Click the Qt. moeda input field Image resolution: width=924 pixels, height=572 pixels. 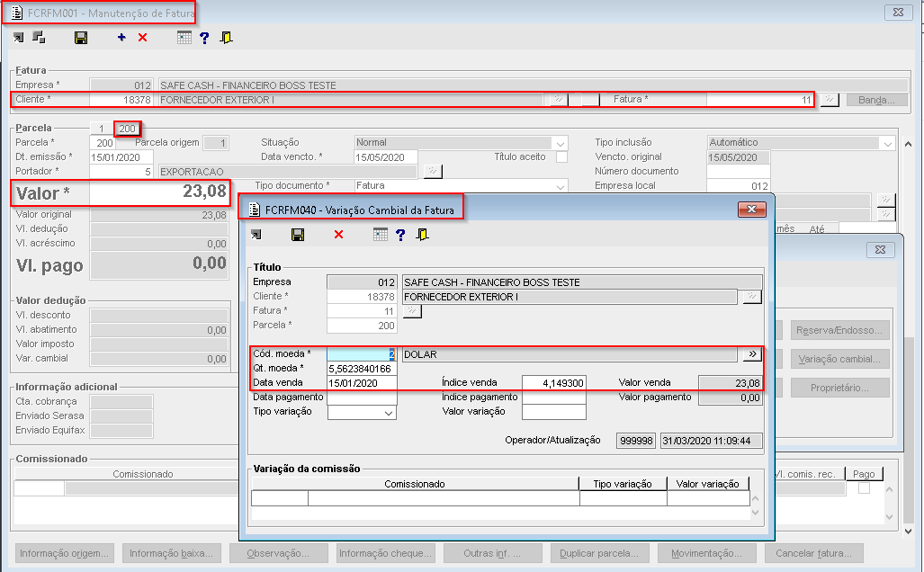[x=362, y=369]
